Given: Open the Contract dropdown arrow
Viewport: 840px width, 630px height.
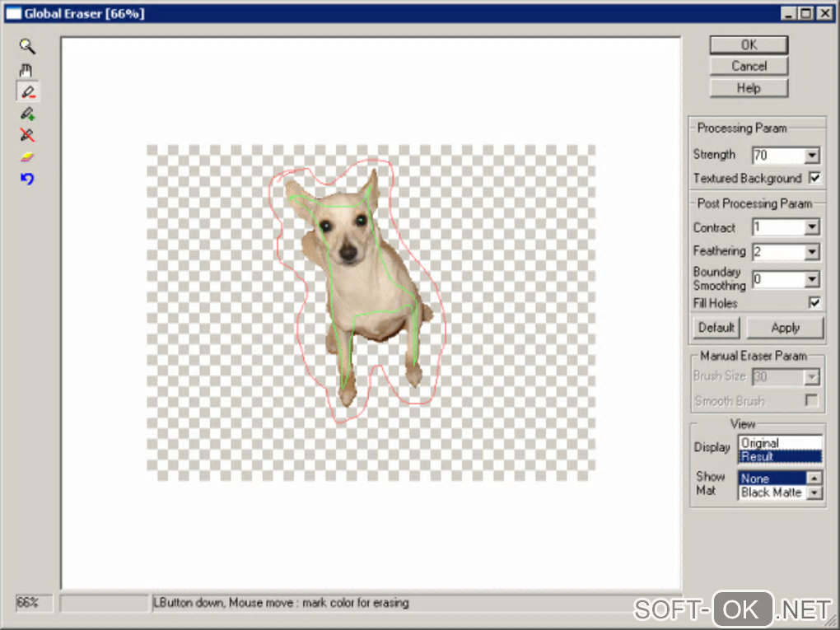Looking at the screenshot, I should pyautogui.click(x=812, y=227).
